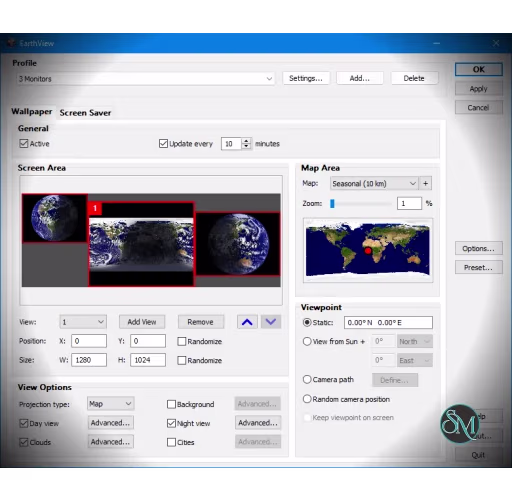The height and width of the screenshot is (500, 512).
Task: Toggle the Update every checkbox
Action: [x=163, y=144]
